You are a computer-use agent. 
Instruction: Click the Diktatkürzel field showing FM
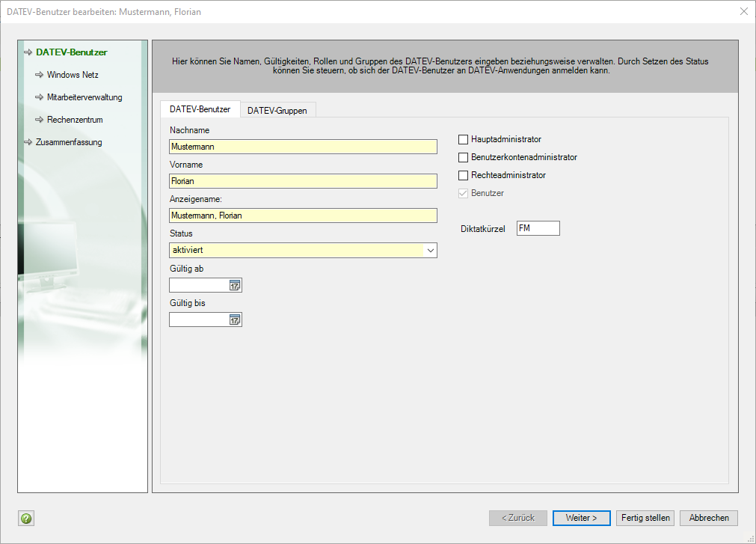538,228
